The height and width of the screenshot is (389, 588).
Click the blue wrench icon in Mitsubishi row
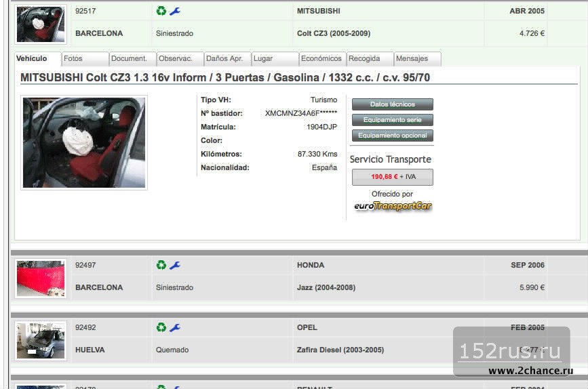coord(175,12)
